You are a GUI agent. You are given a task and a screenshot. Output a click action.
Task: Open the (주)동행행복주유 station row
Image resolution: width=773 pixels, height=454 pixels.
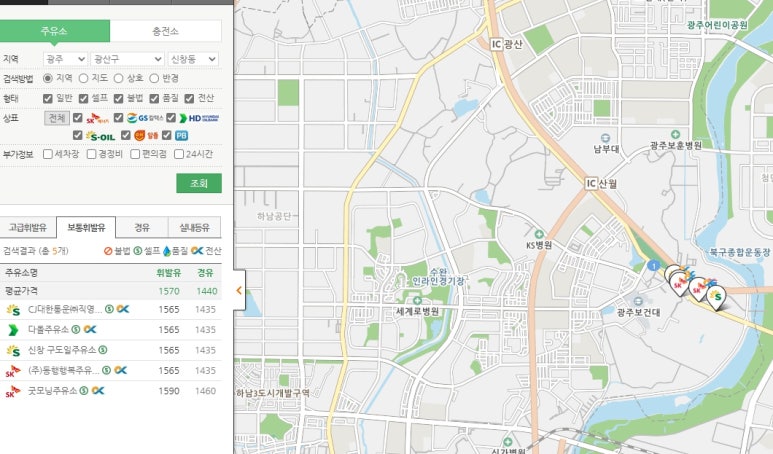coord(110,370)
